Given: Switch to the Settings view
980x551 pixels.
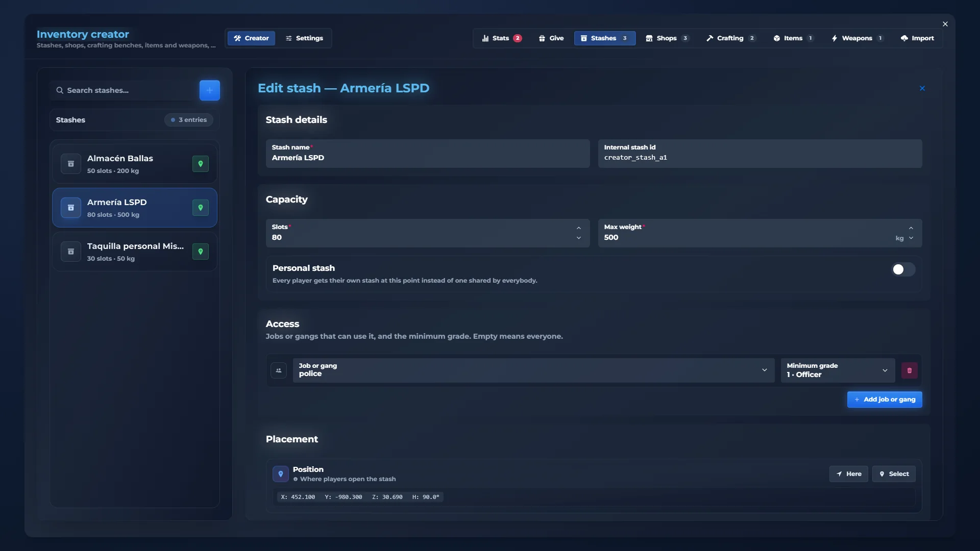Looking at the screenshot, I should (x=304, y=38).
